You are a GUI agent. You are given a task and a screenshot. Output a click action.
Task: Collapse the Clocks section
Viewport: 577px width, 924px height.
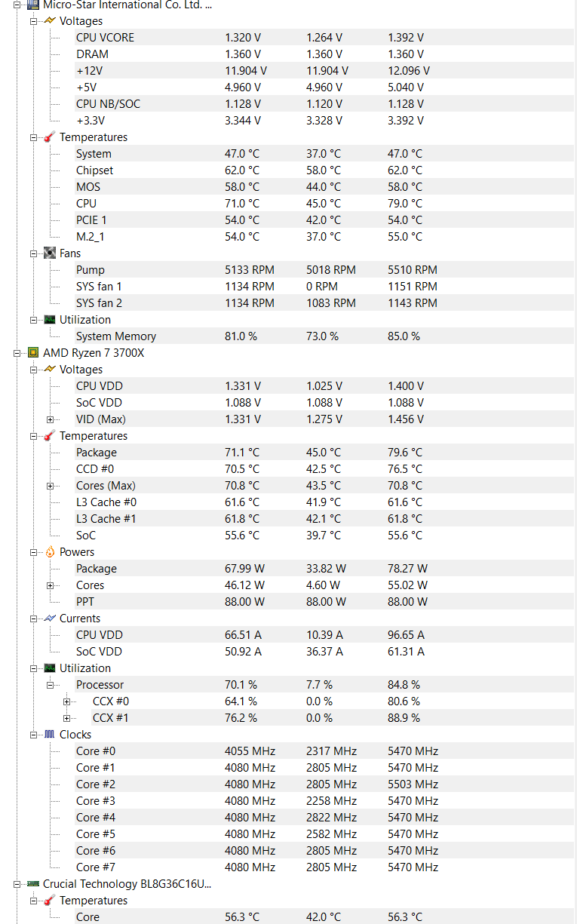(x=33, y=735)
